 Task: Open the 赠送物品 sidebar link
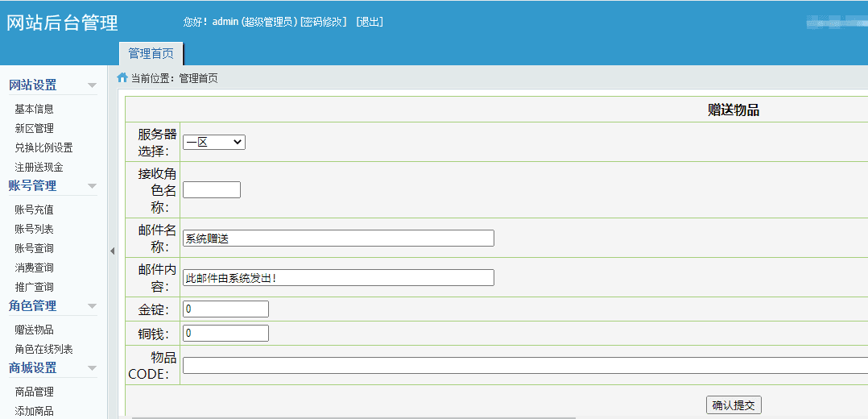click(34, 330)
